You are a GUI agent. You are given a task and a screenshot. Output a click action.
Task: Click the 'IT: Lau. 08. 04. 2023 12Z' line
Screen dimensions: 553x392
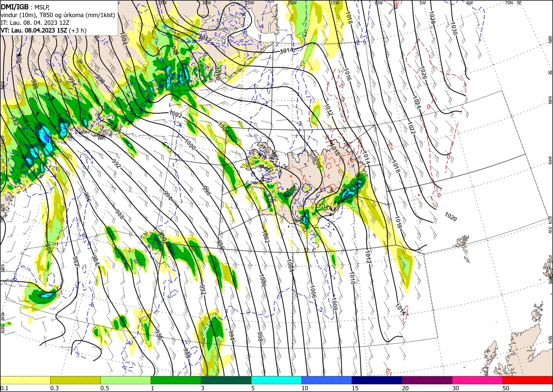click(35, 23)
